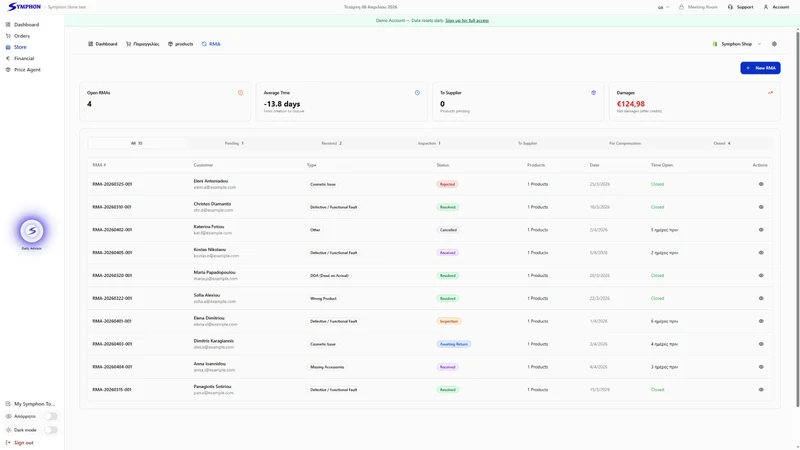Switch to the top Dashboard tab

[103, 44]
